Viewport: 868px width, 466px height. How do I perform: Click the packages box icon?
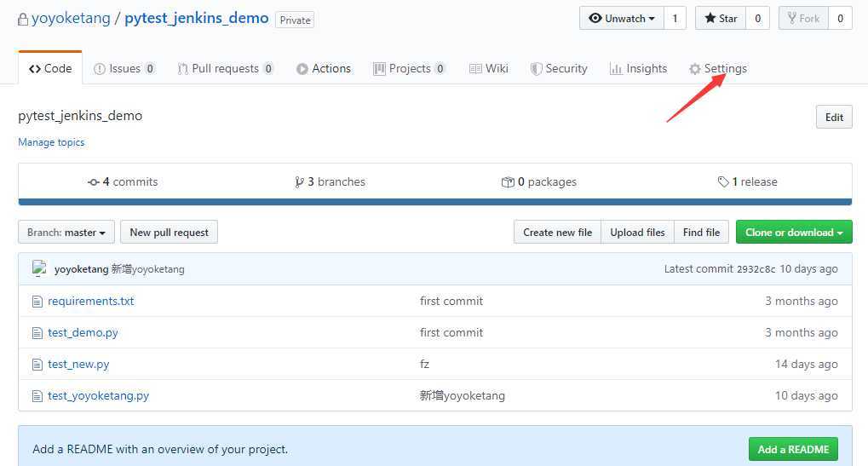pos(508,182)
